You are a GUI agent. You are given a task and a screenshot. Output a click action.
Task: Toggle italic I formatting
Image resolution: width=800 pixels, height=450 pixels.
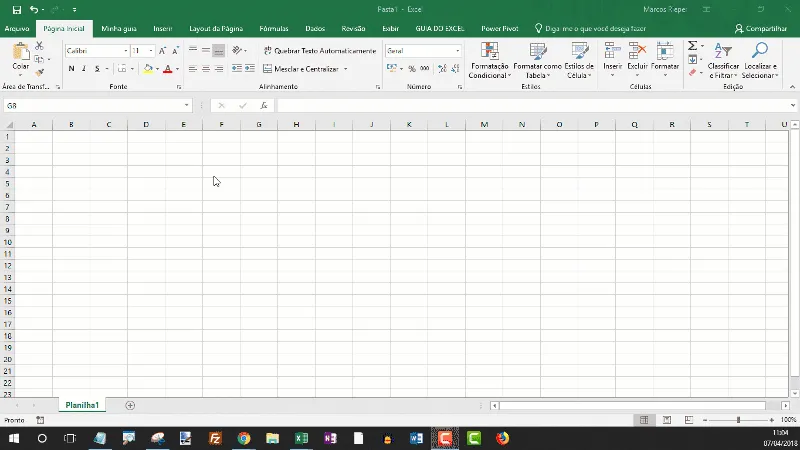pyautogui.click(x=84, y=68)
